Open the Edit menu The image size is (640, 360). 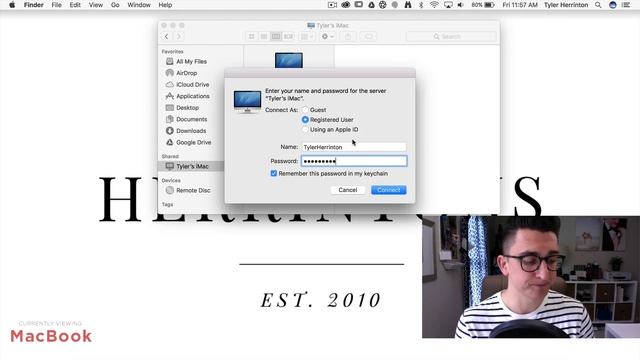75,5
